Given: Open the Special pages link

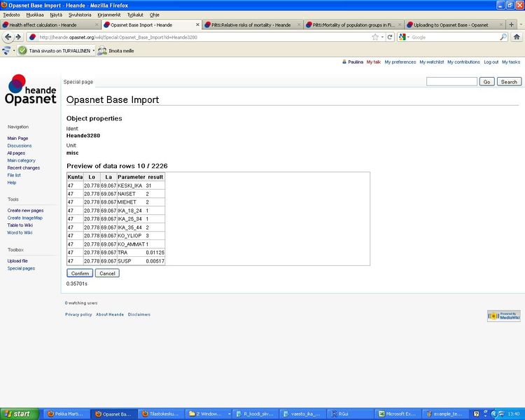Looking at the screenshot, I should (21, 268).
